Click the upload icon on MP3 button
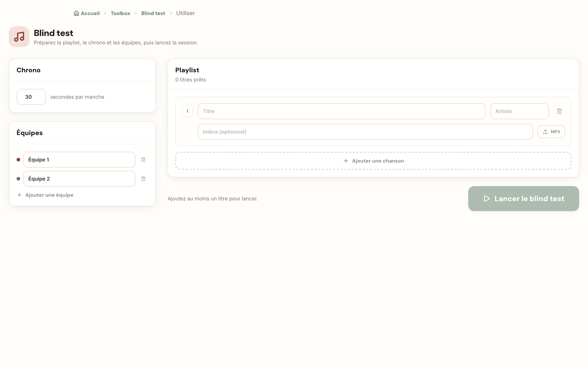588x367 pixels. pos(545,132)
